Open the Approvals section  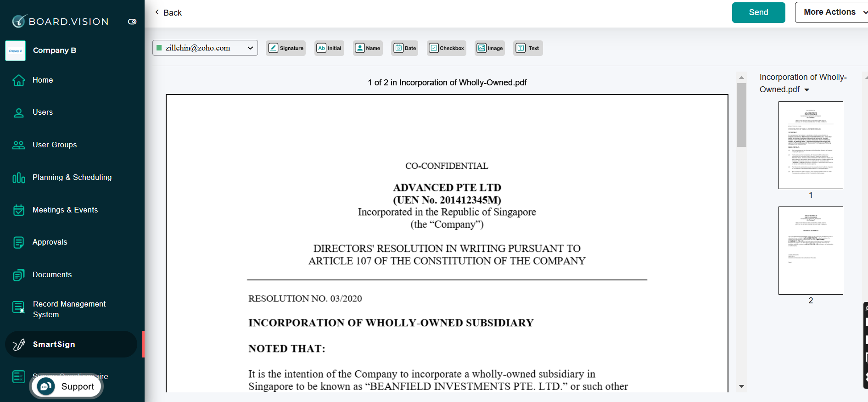point(50,242)
